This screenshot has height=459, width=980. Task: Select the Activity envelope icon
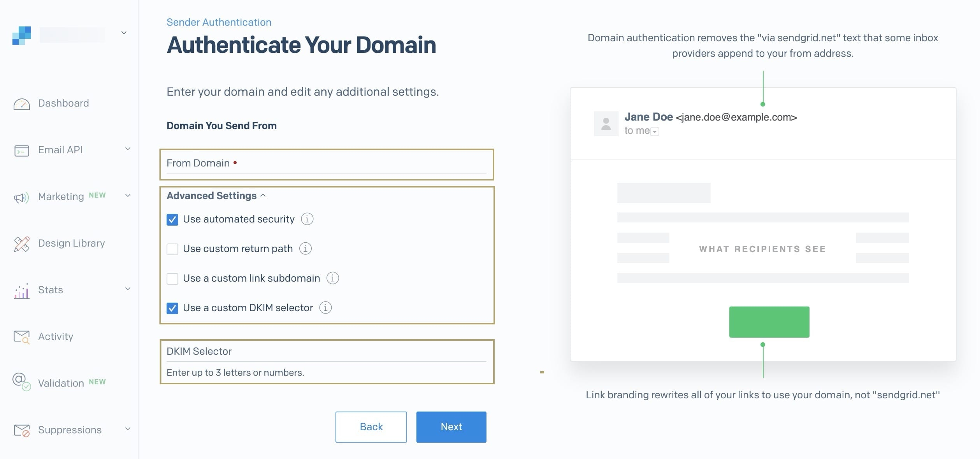(x=22, y=337)
